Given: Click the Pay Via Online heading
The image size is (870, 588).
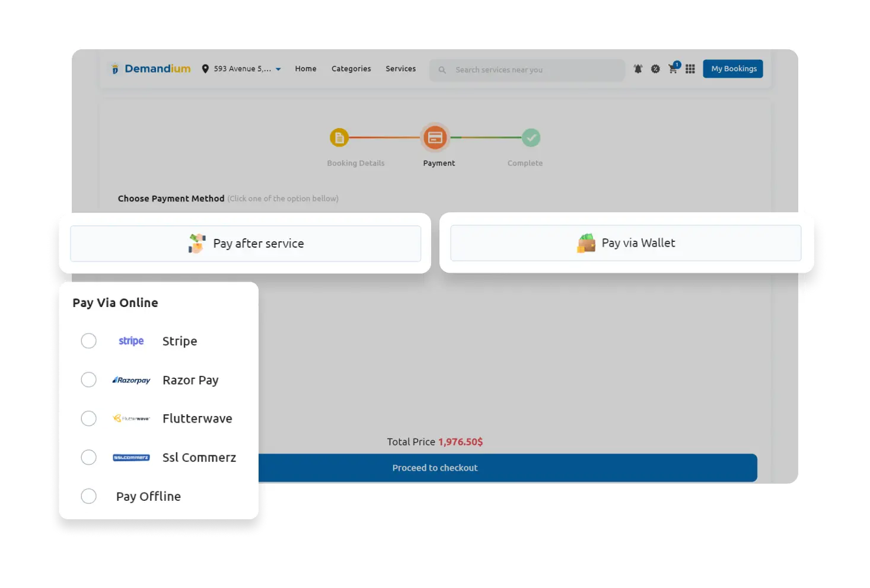Looking at the screenshot, I should (116, 303).
